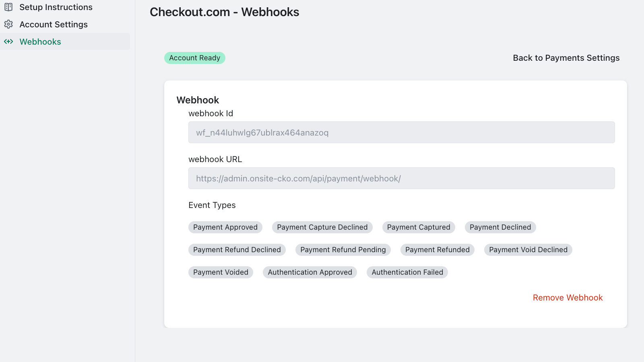644x362 pixels.
Task: Click the Payment Voided event tag
Action: [221, 272]
